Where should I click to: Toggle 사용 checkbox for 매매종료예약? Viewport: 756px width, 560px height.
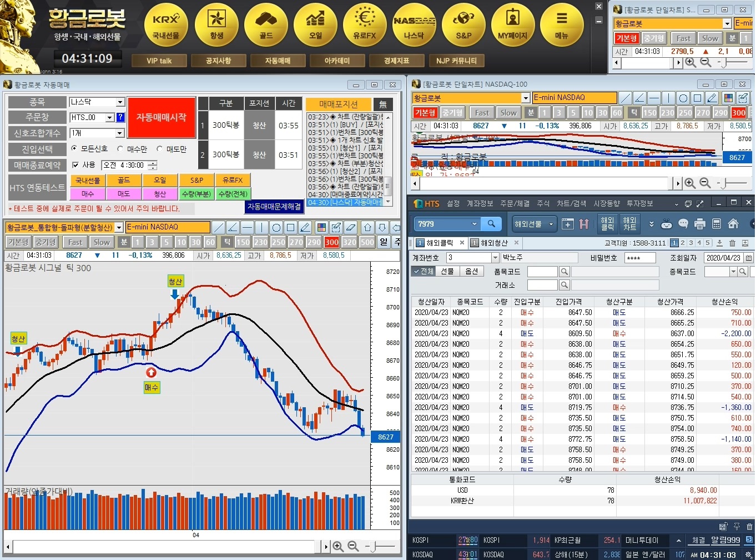pyautogui.click(x=76, y=165)
